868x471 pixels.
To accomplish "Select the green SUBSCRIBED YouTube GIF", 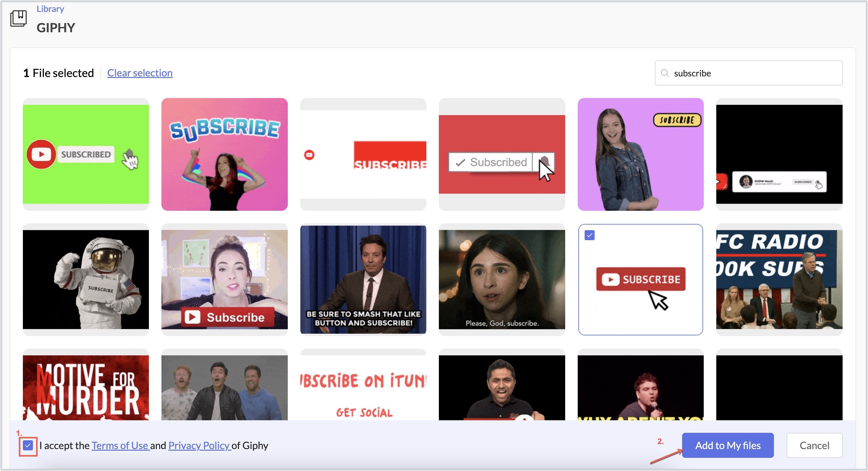I will [x=86, y=154].
